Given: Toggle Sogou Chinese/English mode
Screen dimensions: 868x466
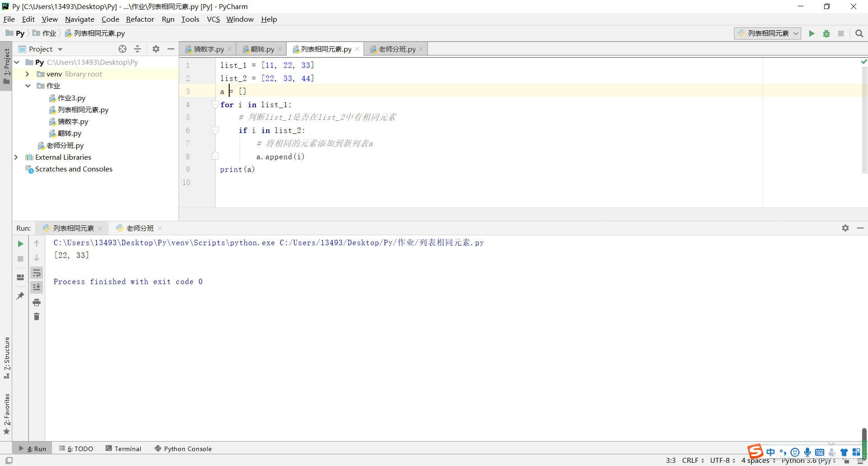Looking at the screenshot, I should [771, 452].
